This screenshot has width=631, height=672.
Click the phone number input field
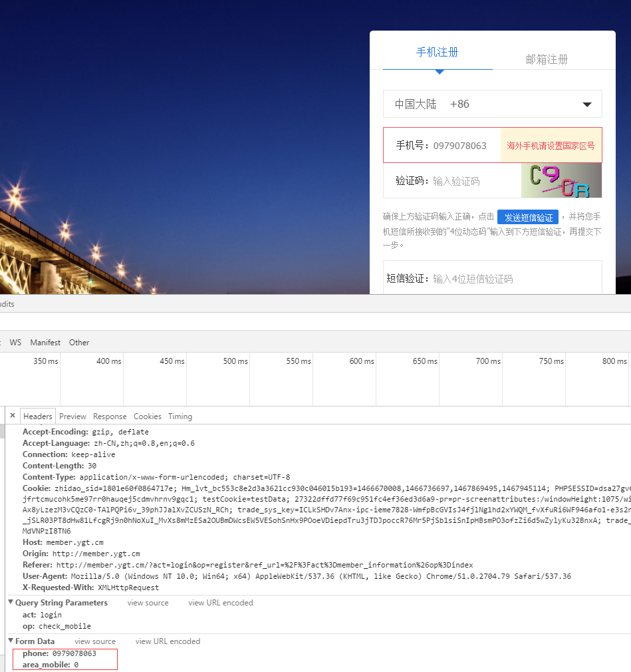pos(465,145)
